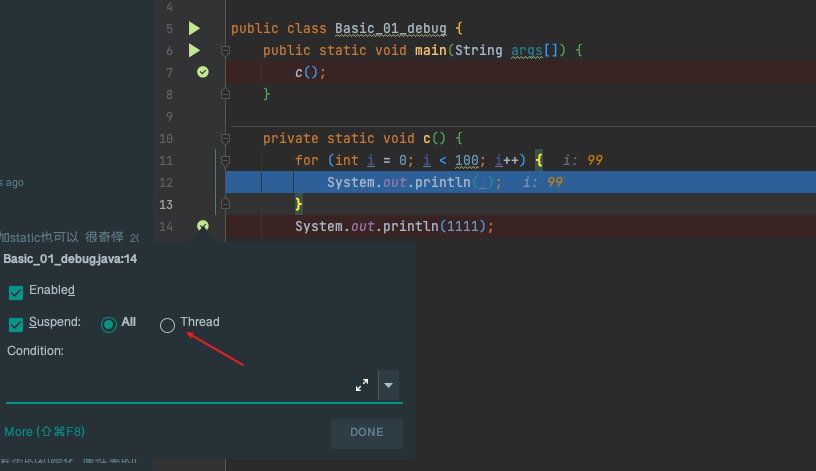Select the All suspend radio option
The height and width of the screenshot is (471, 816).
(x=108, y=324)
